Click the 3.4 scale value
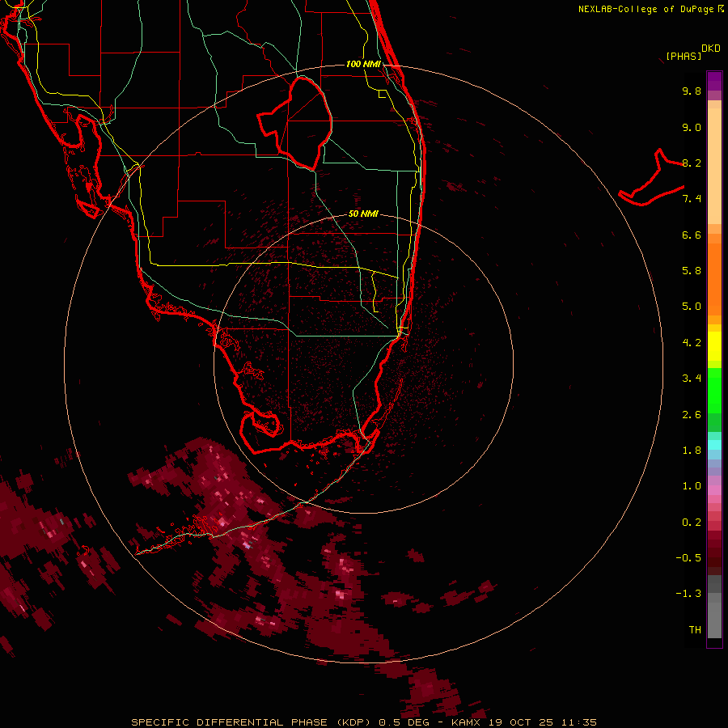728x728 pixels. 692,379
